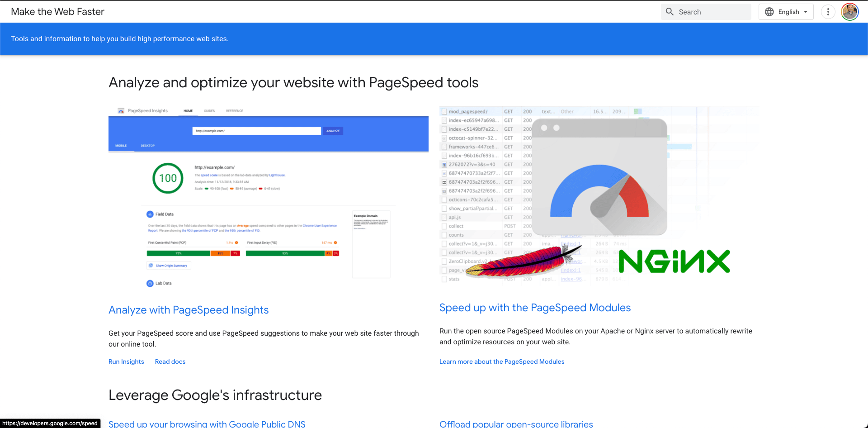The width and height of the screenshot is (868, 428).
Task: Switch to the DESKTOP tab in the screenshot
Action: tap(147, 146)
